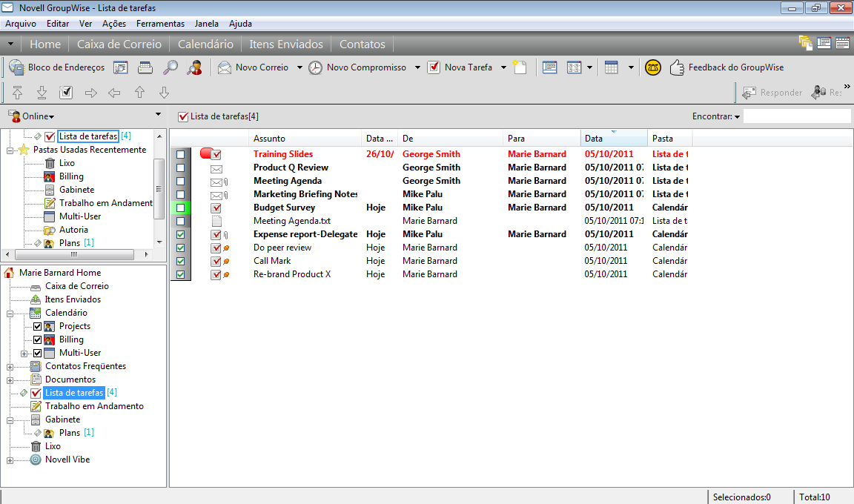Create a Novo Correio message

click(x=254, y=67)
